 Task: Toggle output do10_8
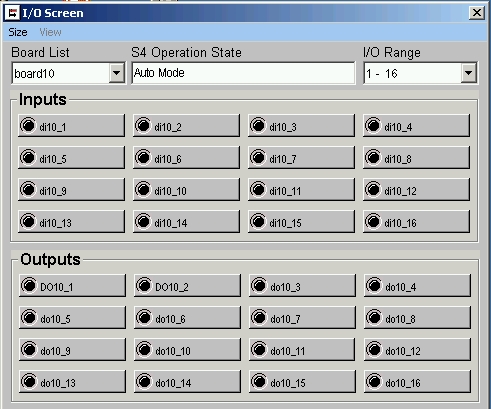point(417,318)
